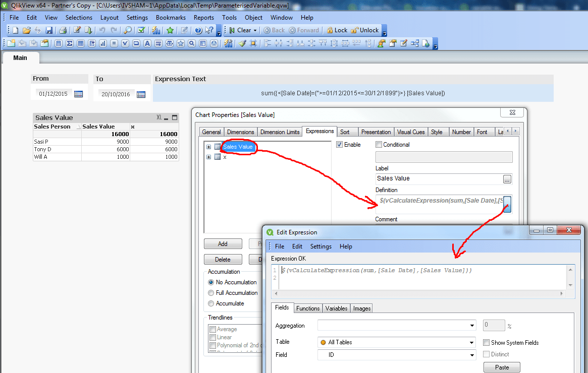Create a Bookmark Object star icon
The image size is (588, 373).
click(x=181, y=43)
